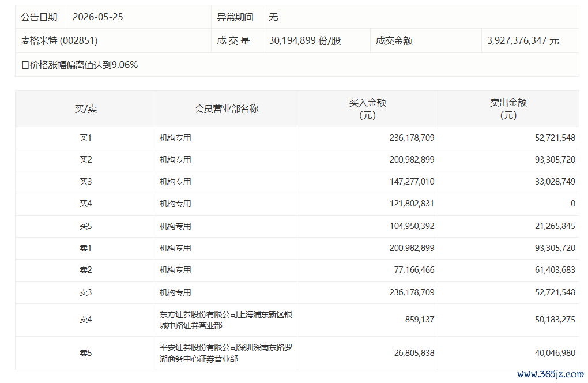The height and width of the screenshot is (383, 588).
Task: Click buy amount 236,178,709 in 买1 row
Action: tap(412, 138)
